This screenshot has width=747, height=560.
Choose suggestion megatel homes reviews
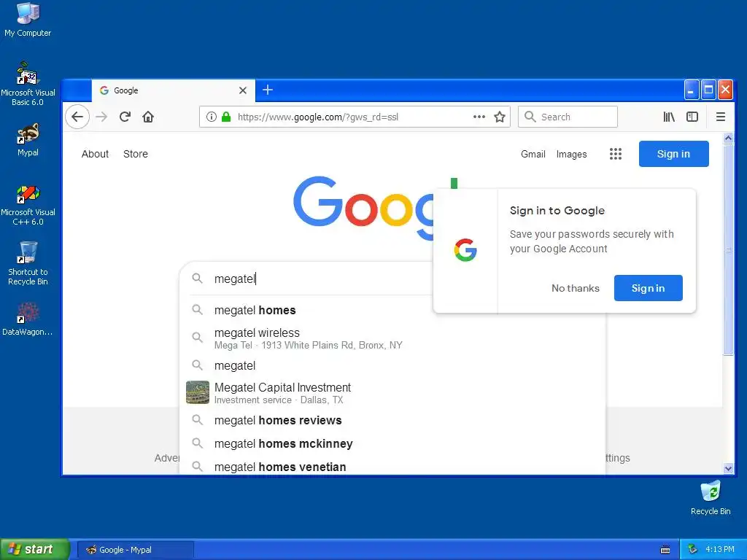[392, 421]
